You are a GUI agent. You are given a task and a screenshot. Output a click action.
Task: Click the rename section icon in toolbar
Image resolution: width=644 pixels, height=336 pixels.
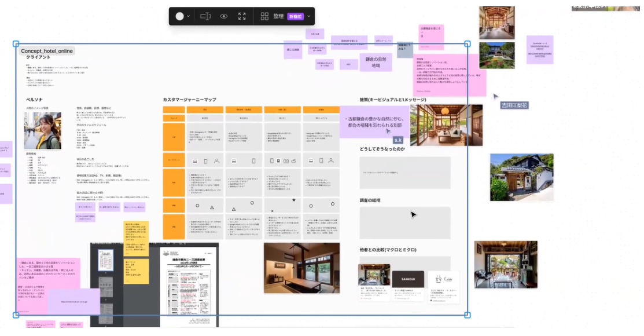click(205, 16)
